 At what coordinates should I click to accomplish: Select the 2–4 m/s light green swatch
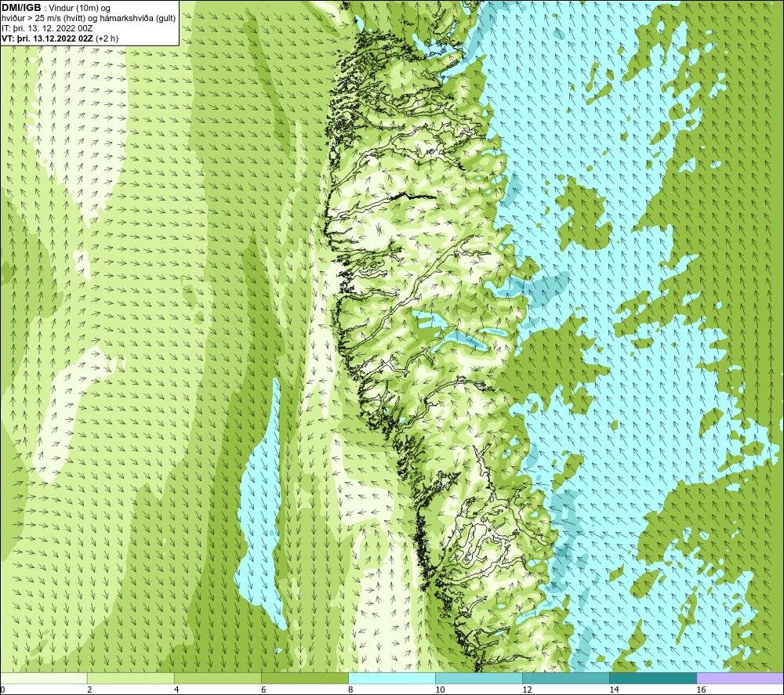(131, 678)
